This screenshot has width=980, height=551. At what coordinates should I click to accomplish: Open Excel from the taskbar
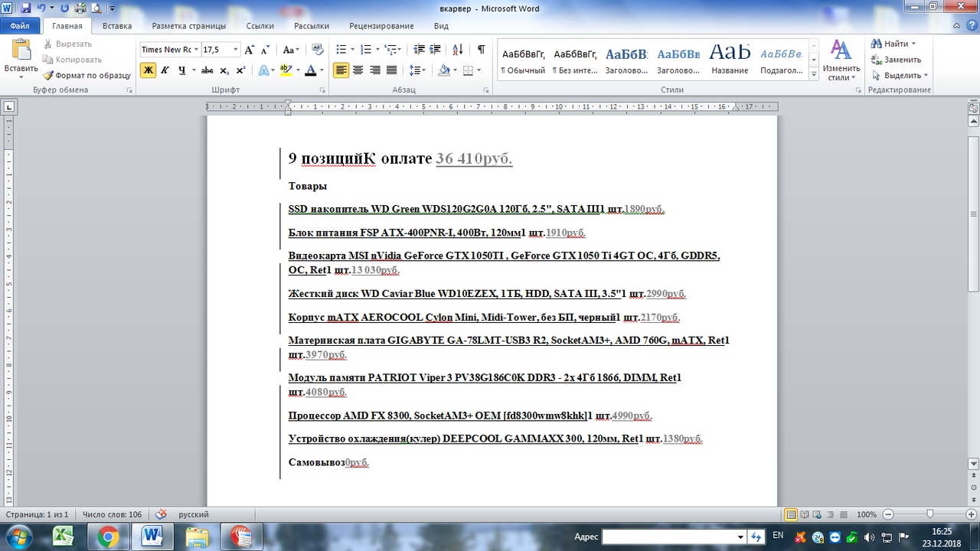[63, 537]
